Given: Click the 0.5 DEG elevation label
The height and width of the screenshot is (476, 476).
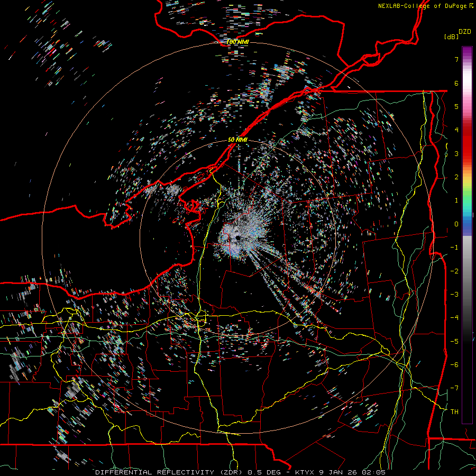Looking at the screenshot, I should tap(264, 472).
